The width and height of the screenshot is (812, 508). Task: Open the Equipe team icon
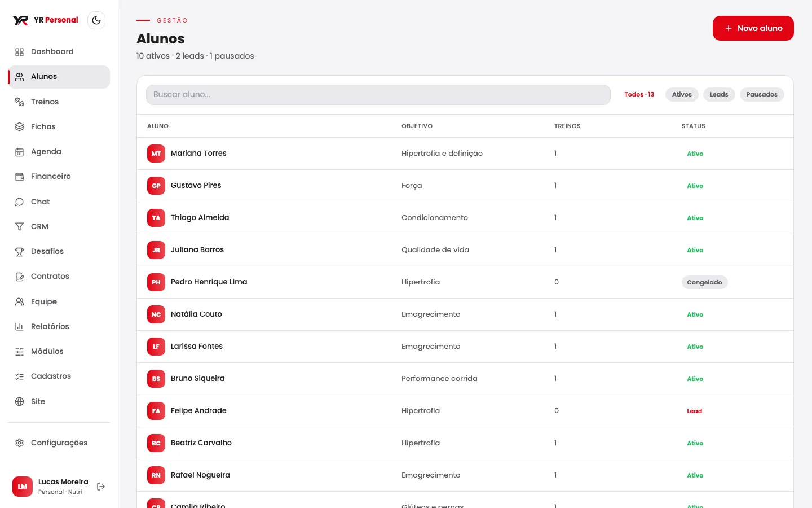(x=20, y=301)
